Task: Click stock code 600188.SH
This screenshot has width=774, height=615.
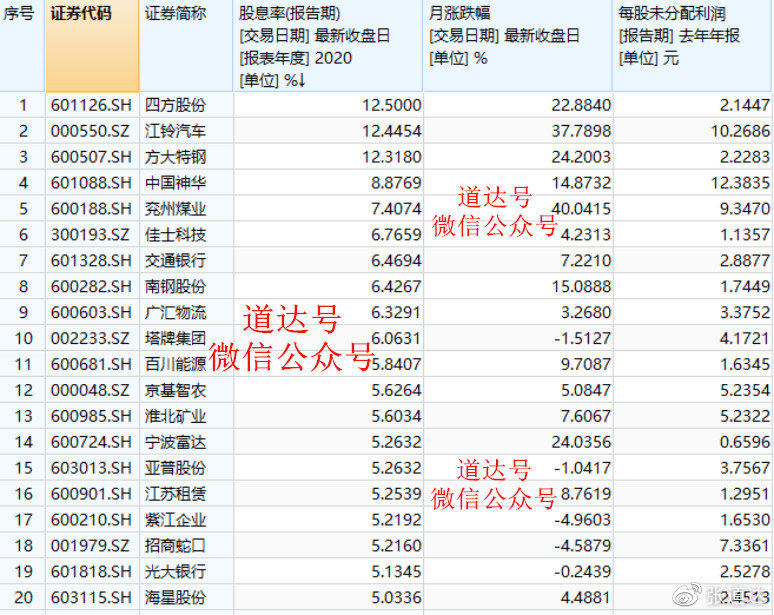Action: 91,209
